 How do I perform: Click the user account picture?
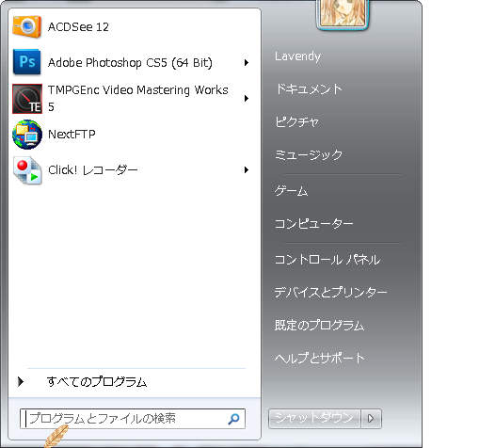coord(343,13)
